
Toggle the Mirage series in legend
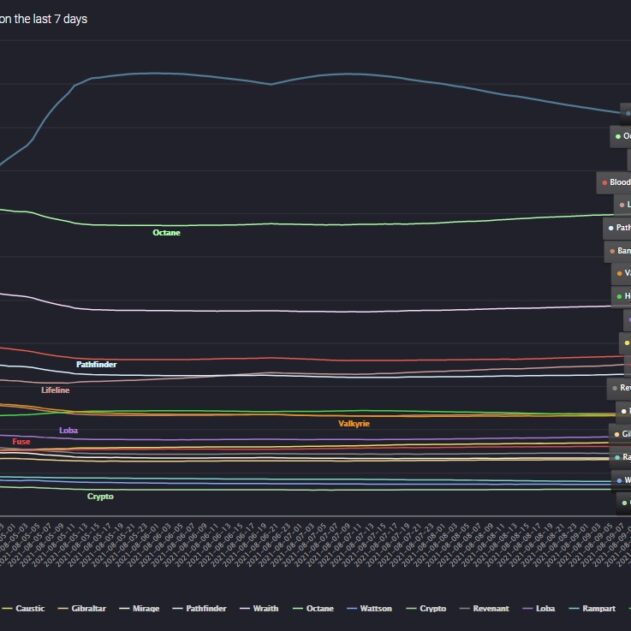[x=139, y=608]
